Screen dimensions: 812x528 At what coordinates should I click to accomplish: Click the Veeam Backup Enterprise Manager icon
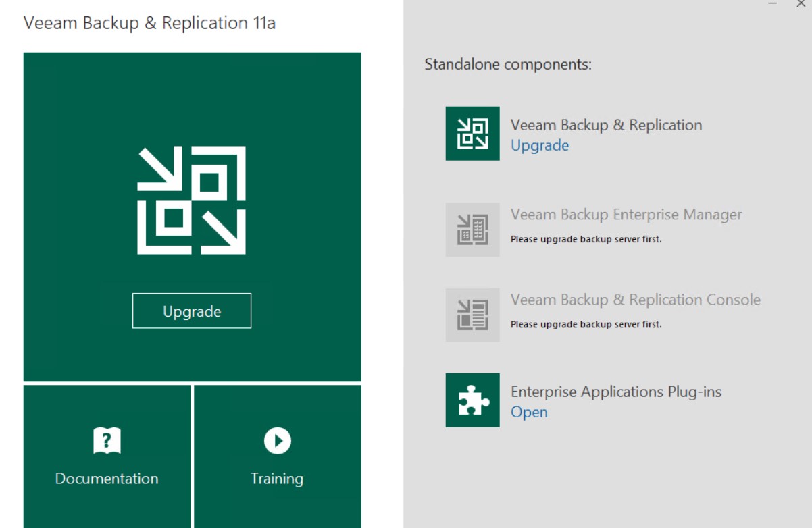point(472,230)
